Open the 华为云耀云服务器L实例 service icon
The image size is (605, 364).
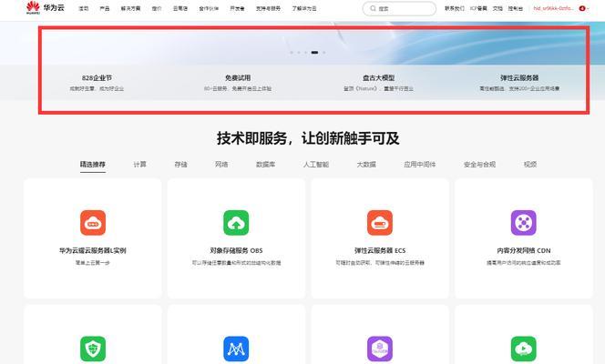93,223
